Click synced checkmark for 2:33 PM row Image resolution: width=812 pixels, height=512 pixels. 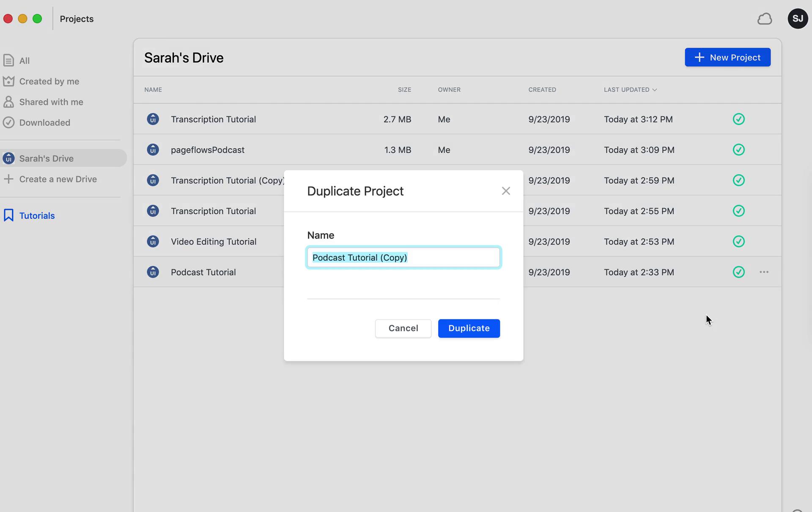click(x=738, y=272)
